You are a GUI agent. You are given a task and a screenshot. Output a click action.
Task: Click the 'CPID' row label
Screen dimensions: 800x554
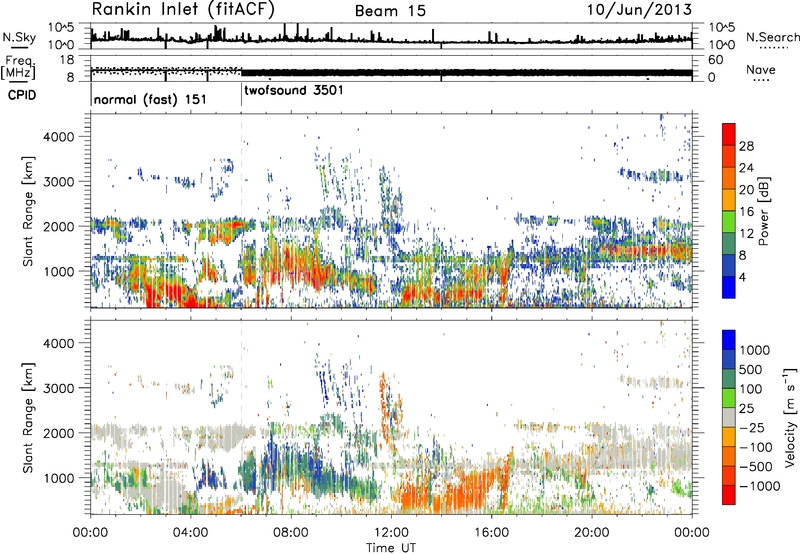(x=22, y=95)
